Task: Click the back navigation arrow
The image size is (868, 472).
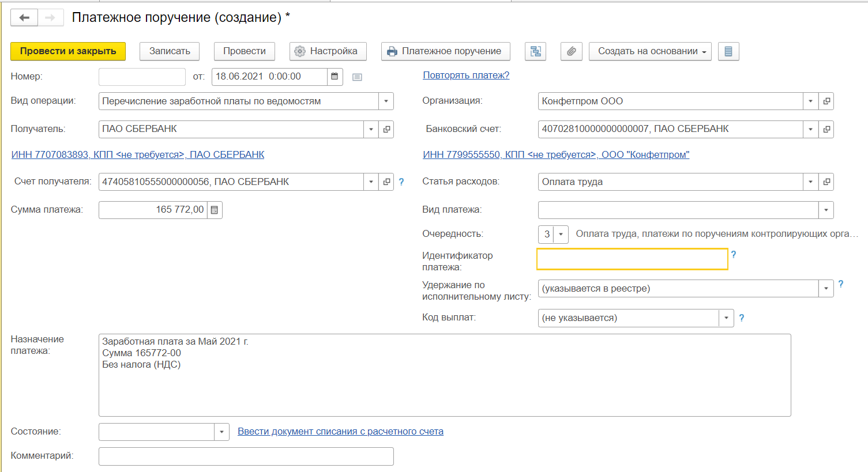Action: tap(24, 18)
